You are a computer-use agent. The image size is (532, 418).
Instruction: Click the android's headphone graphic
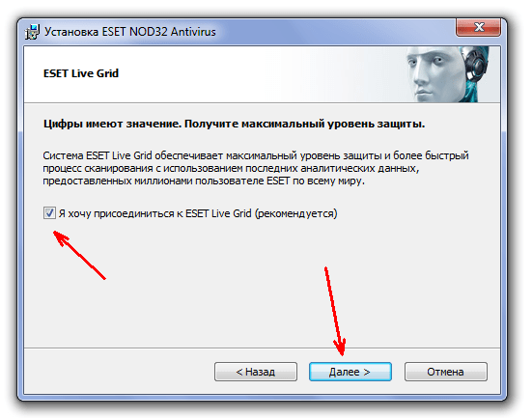(476, 64)
